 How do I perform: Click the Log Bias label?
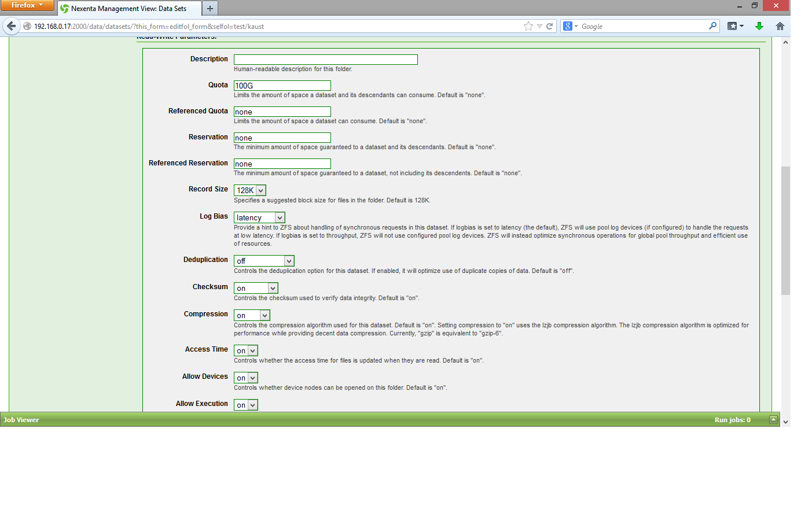(x=214, y=216)
